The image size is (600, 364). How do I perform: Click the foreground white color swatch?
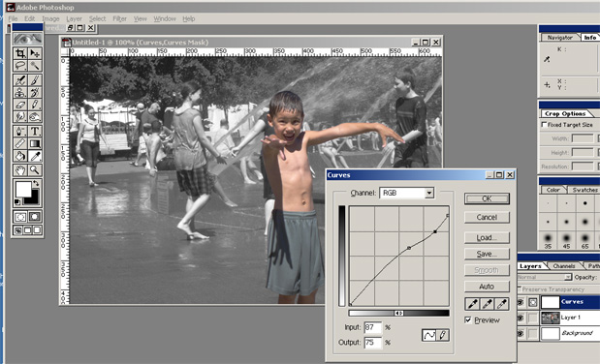(23, 190)
